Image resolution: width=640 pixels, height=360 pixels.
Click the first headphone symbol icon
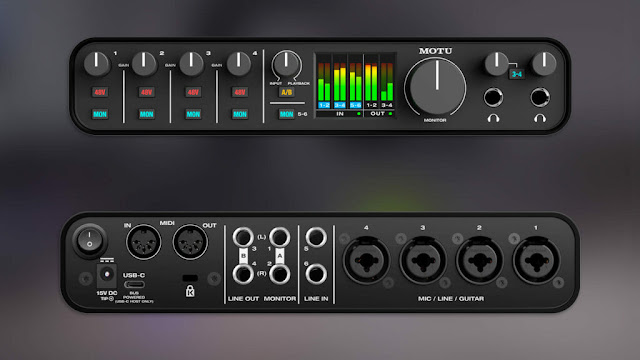[493, 118]
